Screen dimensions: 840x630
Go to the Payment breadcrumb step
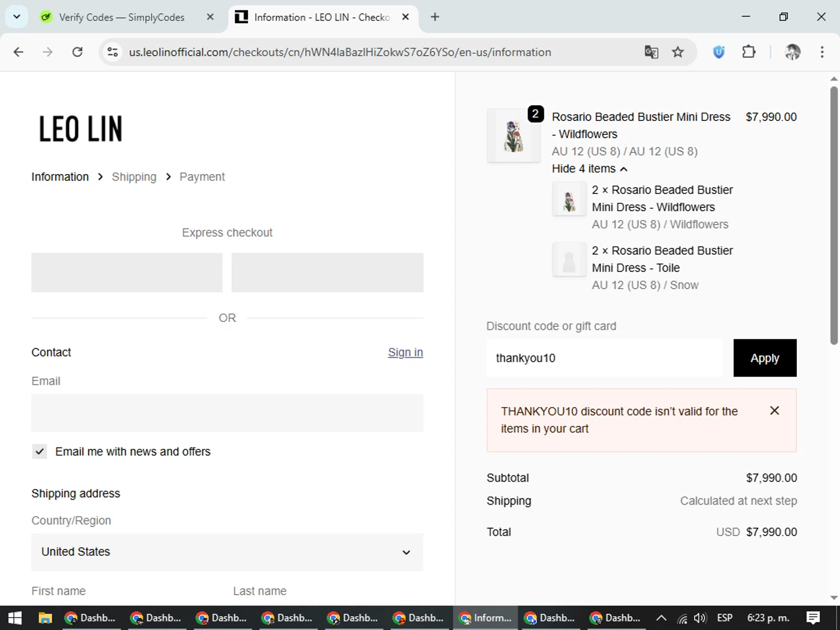click(x=202, y=177)
